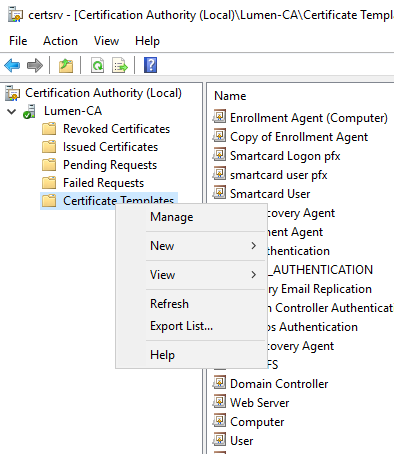Click the Certification Authority (Local) root icon
Screen dimensions: 394x454
(x=12, y=93)
